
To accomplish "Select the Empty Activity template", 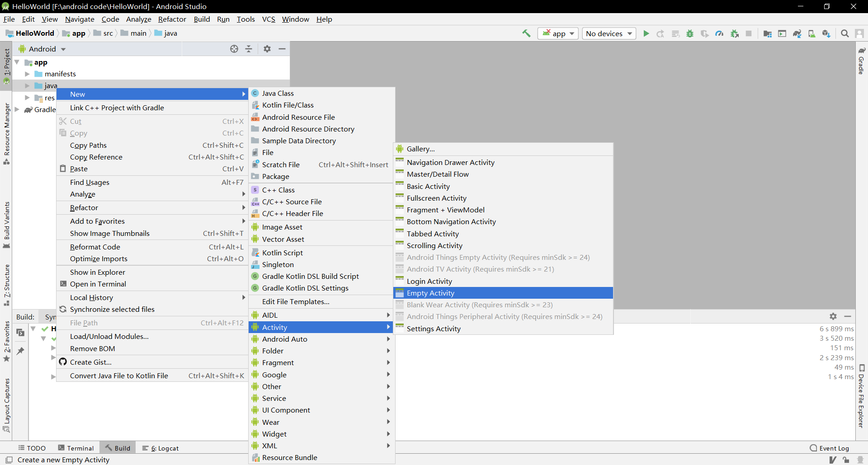I will pos(430,293).
